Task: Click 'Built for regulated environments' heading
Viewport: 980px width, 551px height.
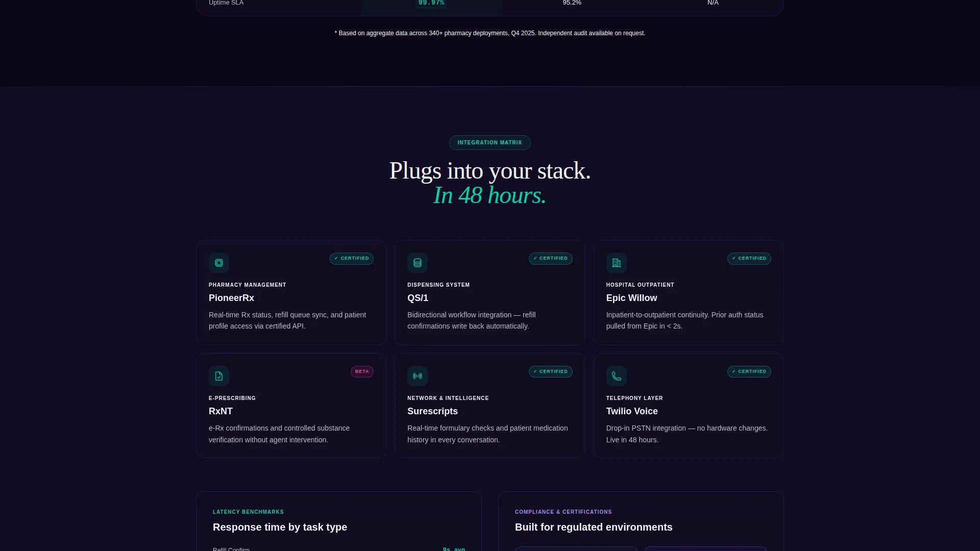Action: pyautogui.click(x=594, y=527)
